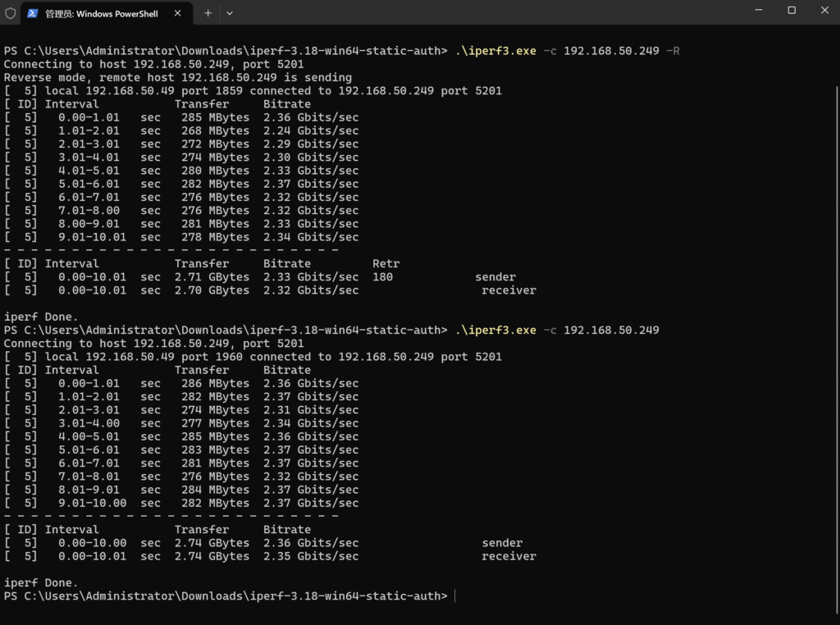Select the 管理员: Windows PowerShell tab title
The height and width of the screenshot is (625, 840).
click(x=102, y=14)
